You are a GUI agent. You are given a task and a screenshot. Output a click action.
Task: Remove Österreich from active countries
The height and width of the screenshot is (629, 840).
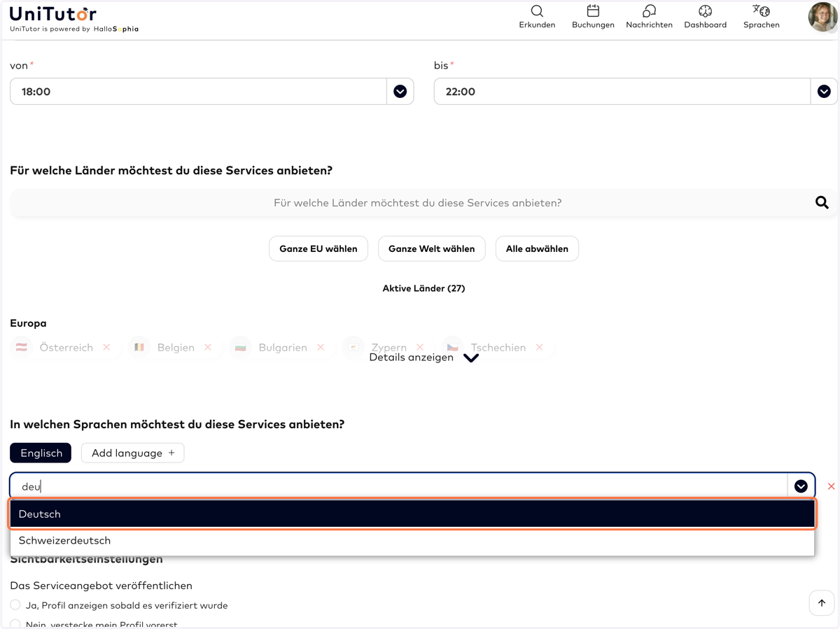106,347
